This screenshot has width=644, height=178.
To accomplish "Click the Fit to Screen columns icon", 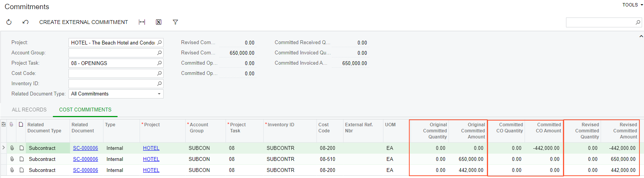I will point(142,22).
